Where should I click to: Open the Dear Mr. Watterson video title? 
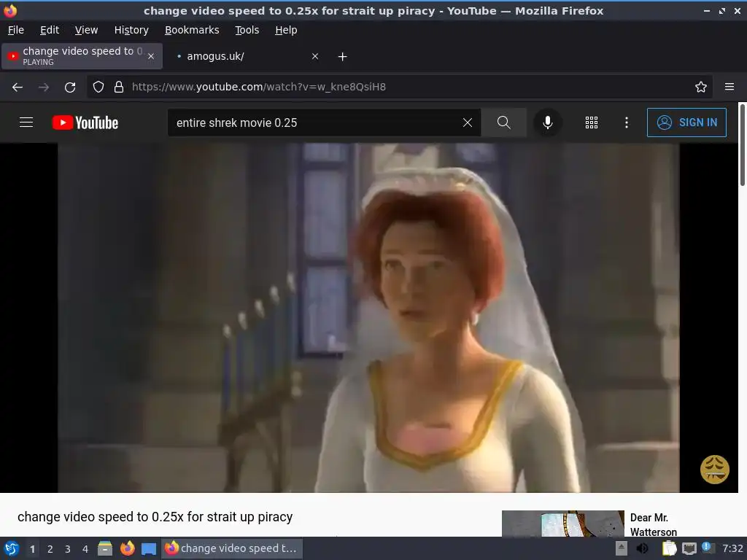coord(653,524)
